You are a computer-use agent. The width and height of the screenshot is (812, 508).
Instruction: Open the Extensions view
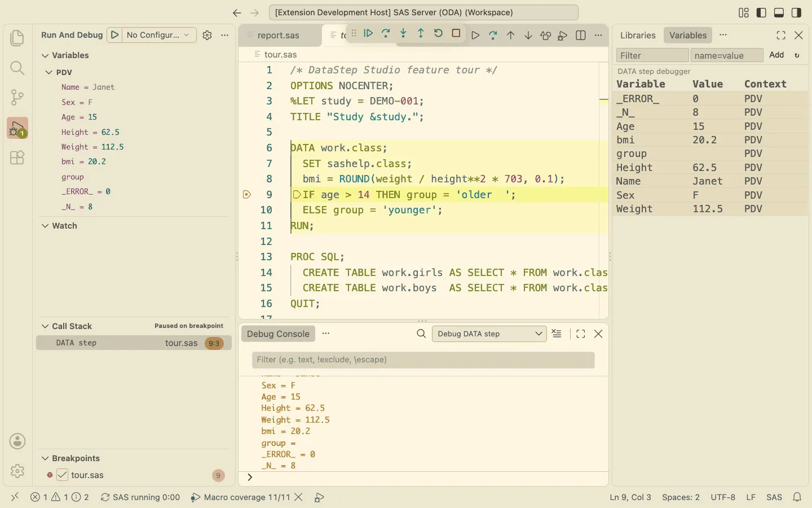pyautogui.click(x=17, y=157)
